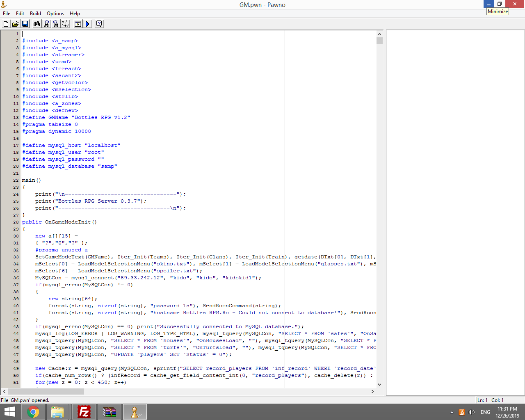Click line '#include <sscanf2>'
Viewport: 525px width, 420px height.
tap(52, 75)
